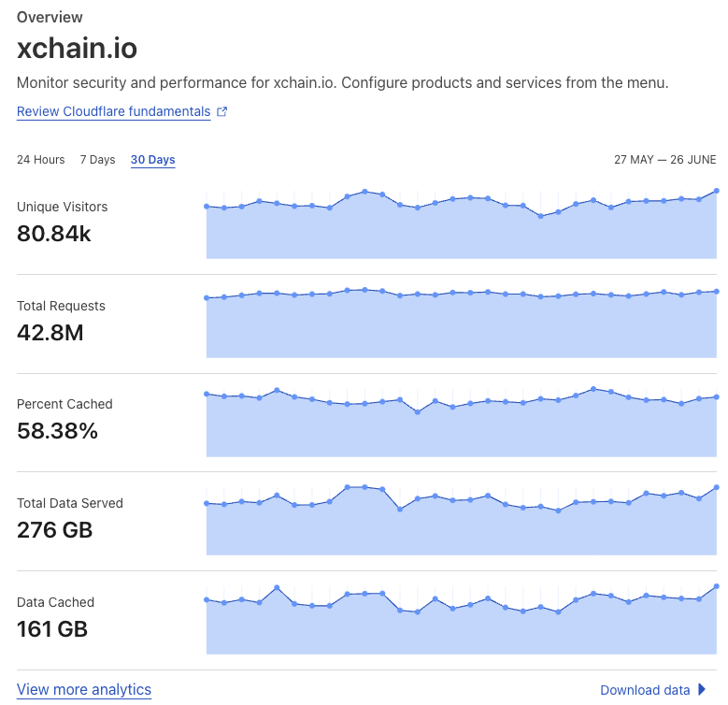Open the external link icon beside Cloudflare fundamentals
Screen dimensions: 728x705
point(221,111)
